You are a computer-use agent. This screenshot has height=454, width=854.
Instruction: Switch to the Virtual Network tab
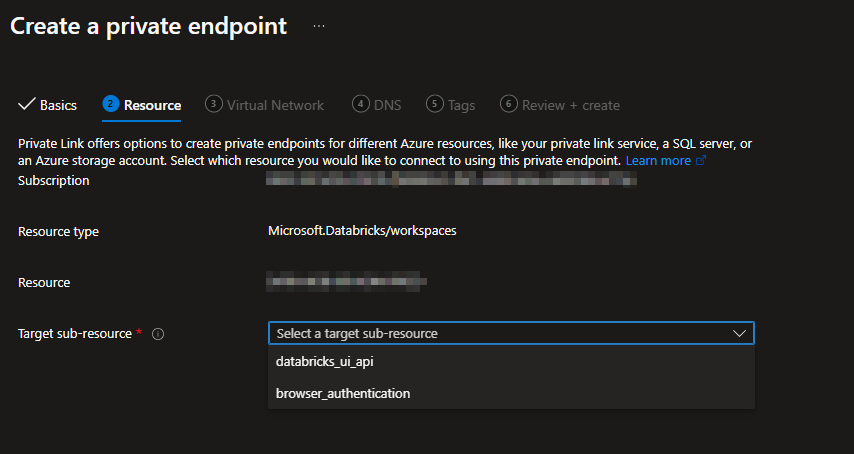coord(265,105)
